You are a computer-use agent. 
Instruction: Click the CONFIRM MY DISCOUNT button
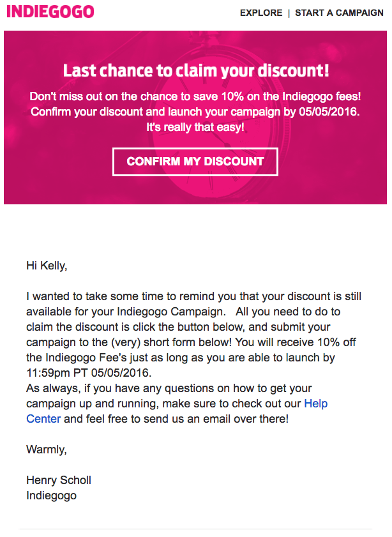195,162
